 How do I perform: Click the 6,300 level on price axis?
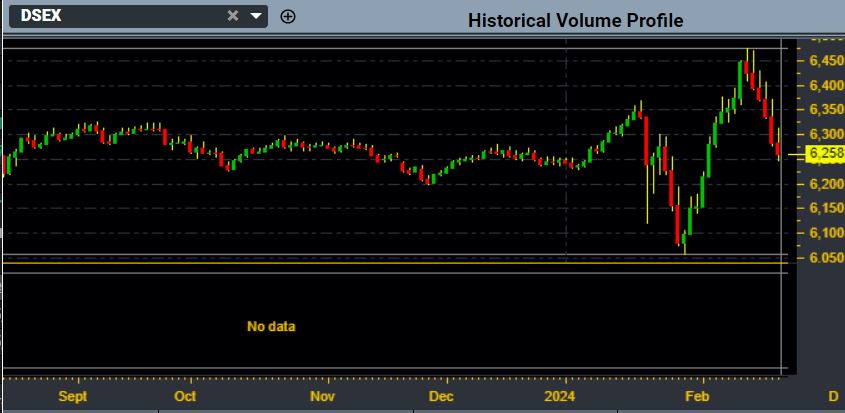pos(825,134)
